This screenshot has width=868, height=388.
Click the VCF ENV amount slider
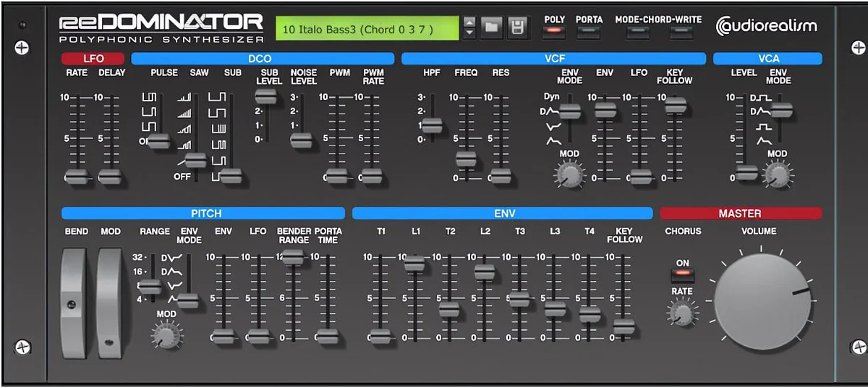pos(605,109)
